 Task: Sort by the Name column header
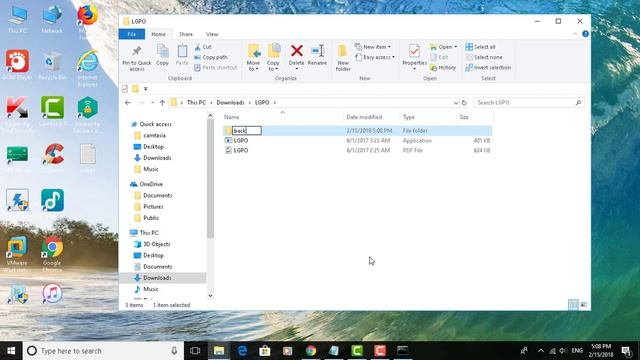pyautogui.click(x=282, y=117)
